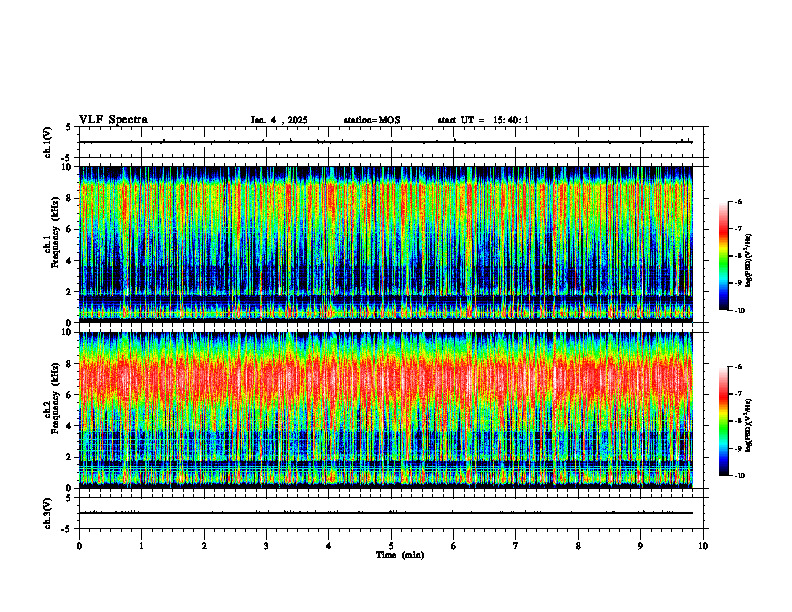Select the "station=MOS" header label
The width and height of the screenshot is (792, 612).
pyautogui.click(x=372, y=120)
